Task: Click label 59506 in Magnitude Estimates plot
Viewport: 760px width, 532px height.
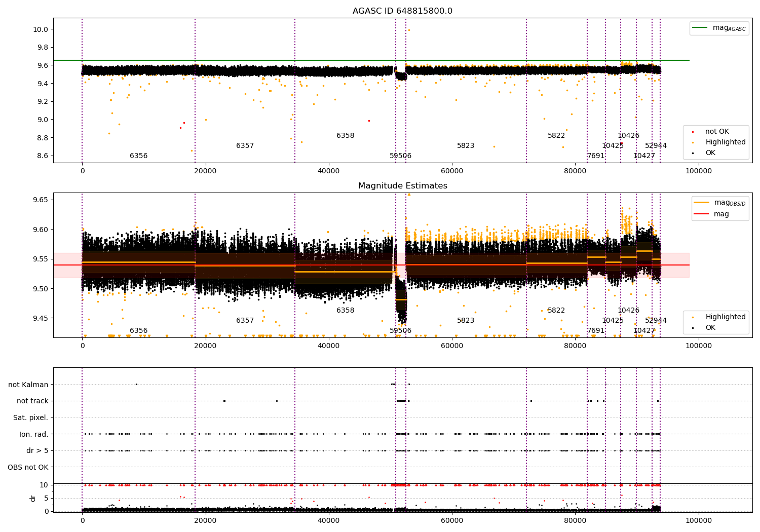Action: (x=400, y=331)
